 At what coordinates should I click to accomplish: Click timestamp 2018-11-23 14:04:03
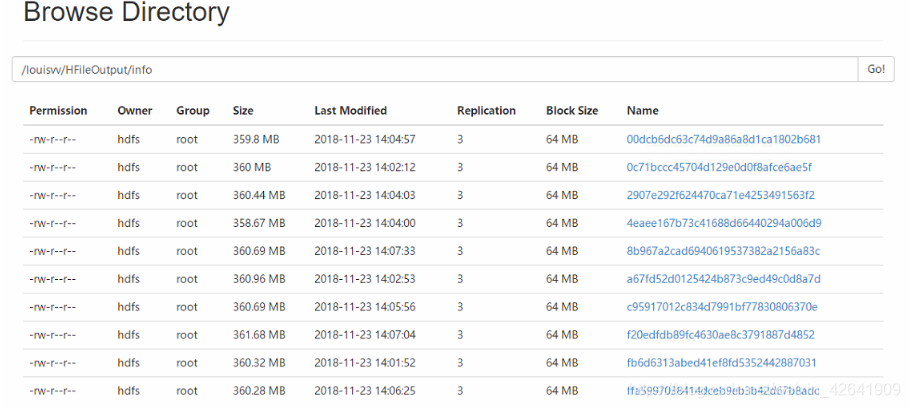pyautogui.click(x=365, y=195)
